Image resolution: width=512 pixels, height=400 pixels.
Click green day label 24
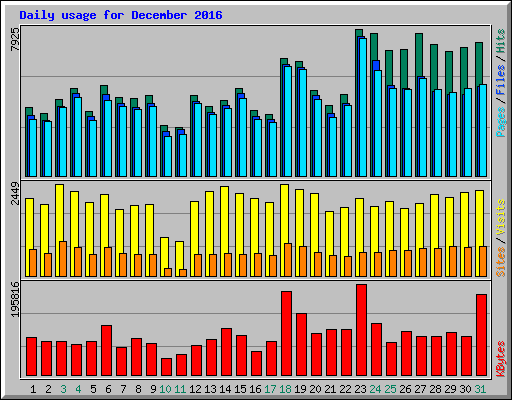pyautogui.click(x=375, y=389)
